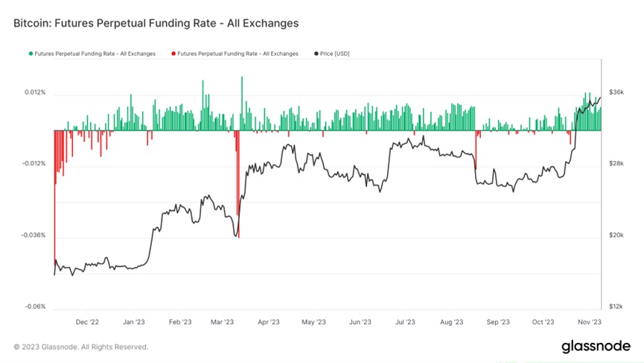
Task: Select the Nov '23 date label
Action: point(589,322)
